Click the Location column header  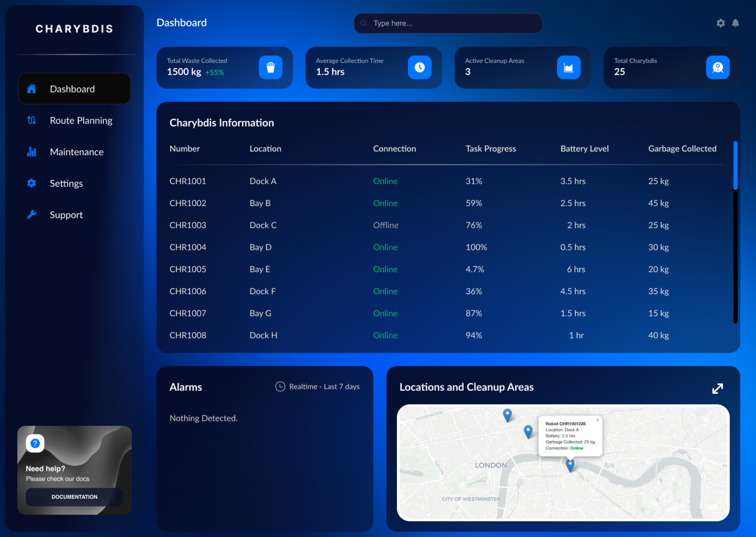coord(265,149)
